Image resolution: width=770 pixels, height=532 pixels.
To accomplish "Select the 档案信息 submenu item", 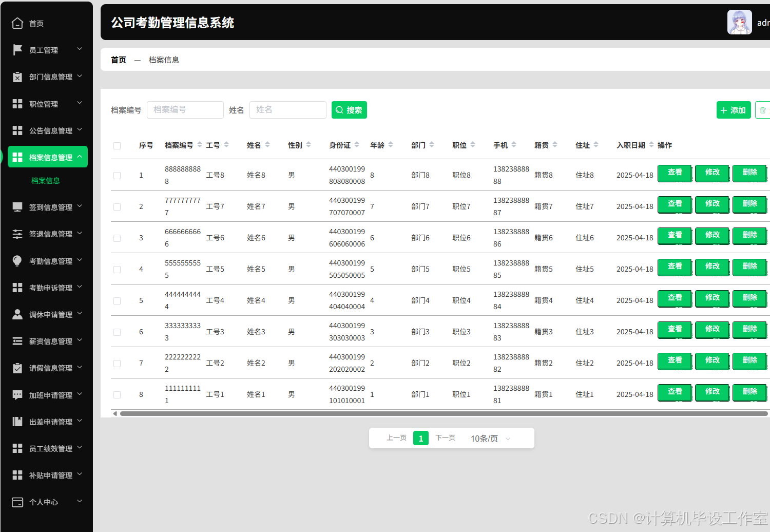I will coord(46,181).
